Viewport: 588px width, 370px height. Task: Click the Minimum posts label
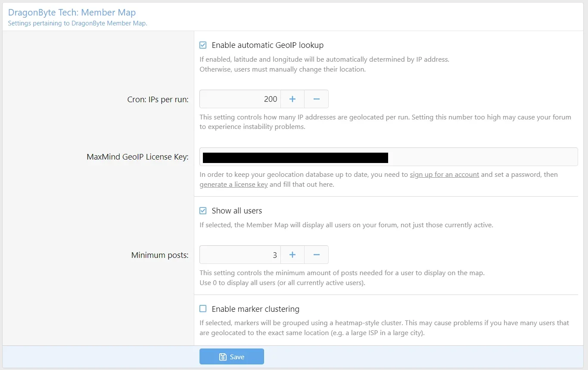click(x=160, y=255)
